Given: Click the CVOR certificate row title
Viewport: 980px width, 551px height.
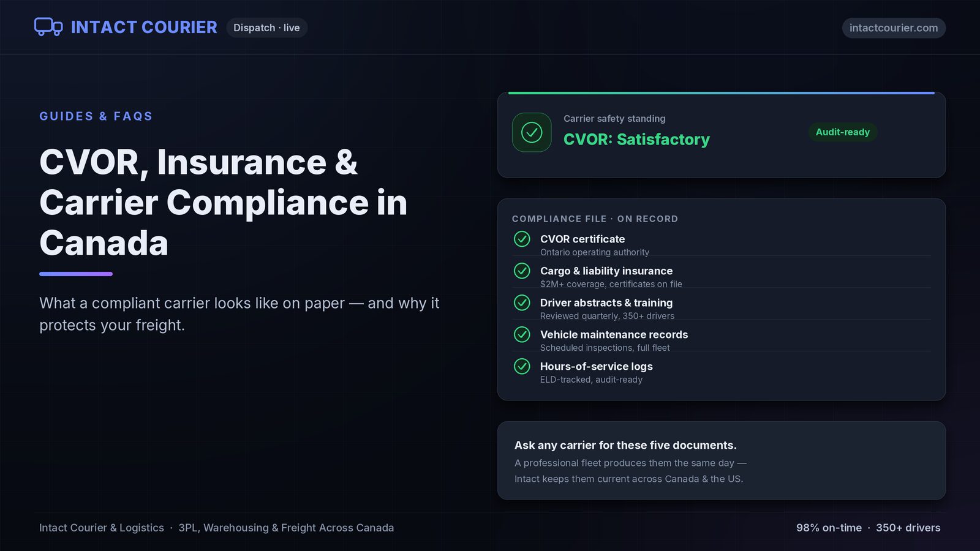Looking at the screenshot, I should (x=582, y=239).
